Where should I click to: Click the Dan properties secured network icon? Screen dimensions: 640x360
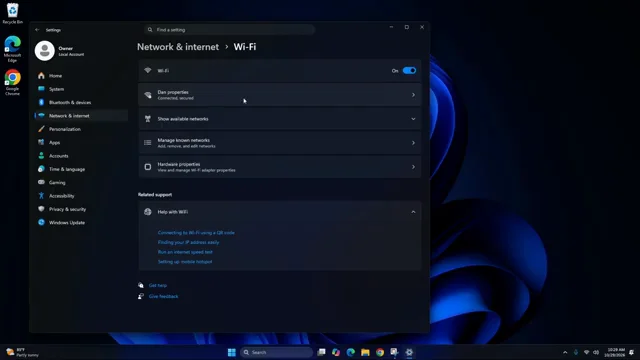pyautogui.click(x=148, y=95)
